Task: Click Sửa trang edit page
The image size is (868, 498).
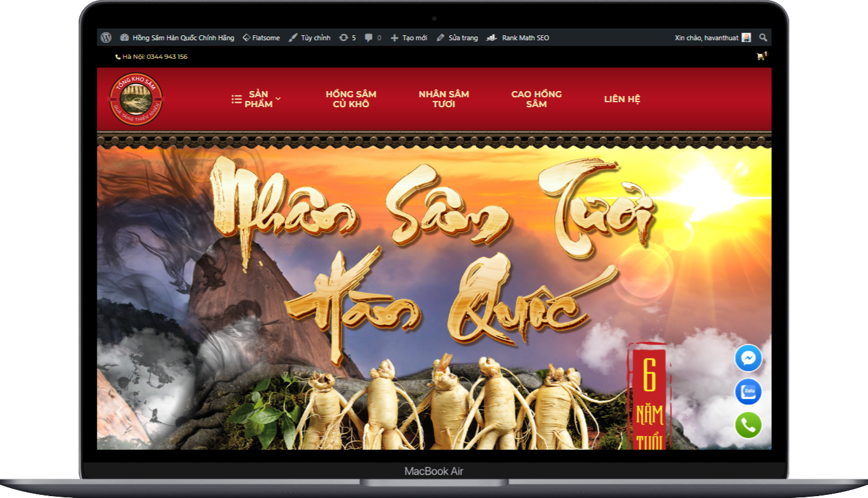Action: (x=457, y=38)
